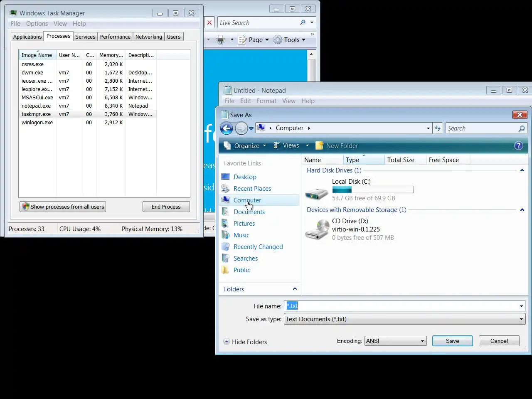Image resolution: width=532 pixels, height=399 pixels.
Task: Click the End Process button
Action: pos(166,207)
